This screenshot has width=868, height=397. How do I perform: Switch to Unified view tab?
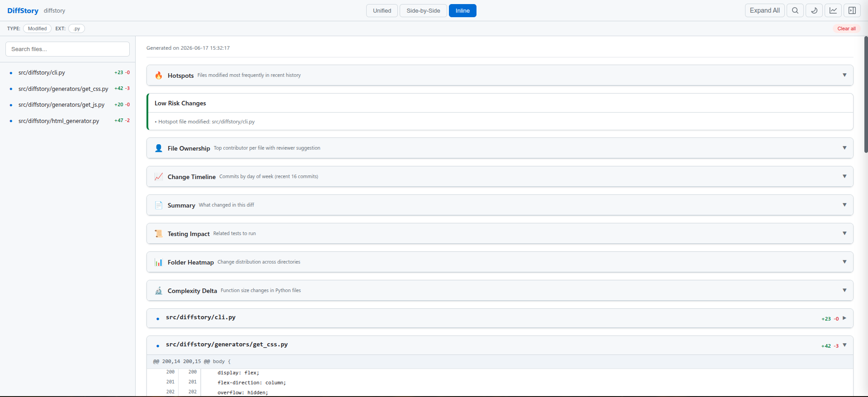point(382,10)
